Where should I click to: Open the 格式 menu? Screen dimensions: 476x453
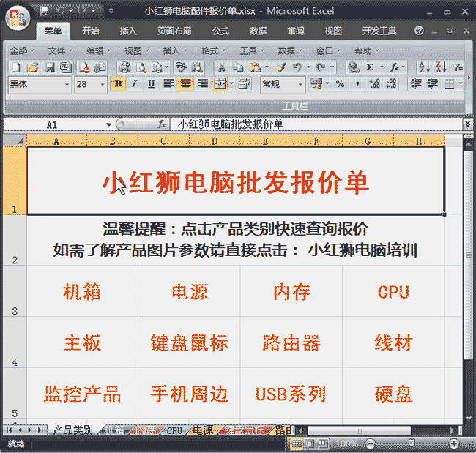213,50
